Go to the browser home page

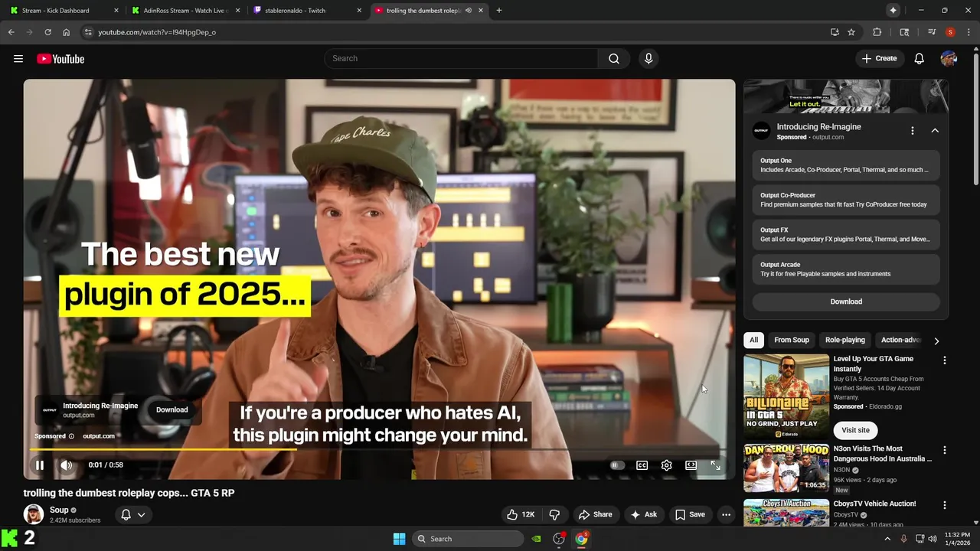tap(67, 32)
